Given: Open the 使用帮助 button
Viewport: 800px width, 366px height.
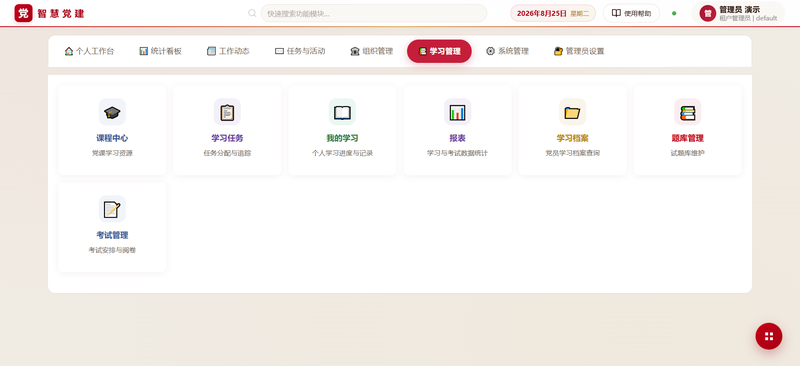Looking at the screenshot, I should (631, 13).
